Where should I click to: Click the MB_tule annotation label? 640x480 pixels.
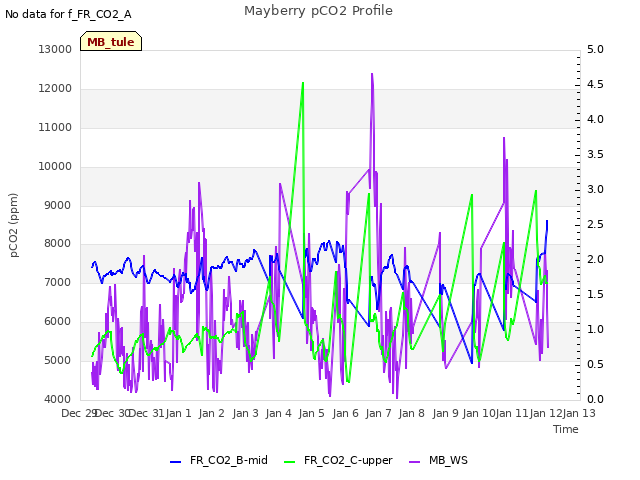pyautogui.click(x=111, y=41)
